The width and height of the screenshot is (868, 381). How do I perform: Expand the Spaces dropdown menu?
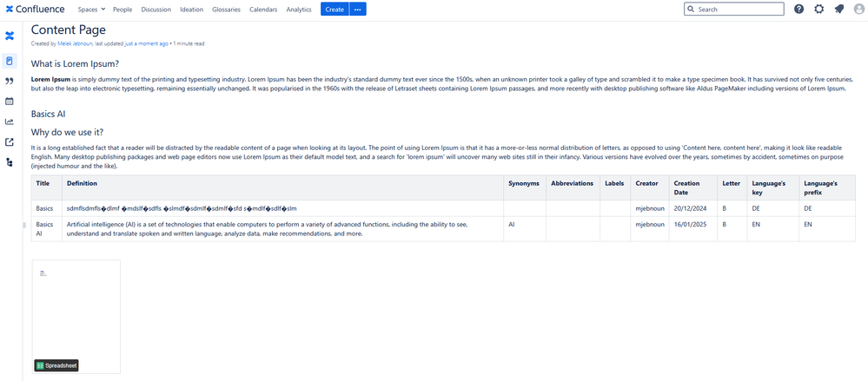coord(91,10)
